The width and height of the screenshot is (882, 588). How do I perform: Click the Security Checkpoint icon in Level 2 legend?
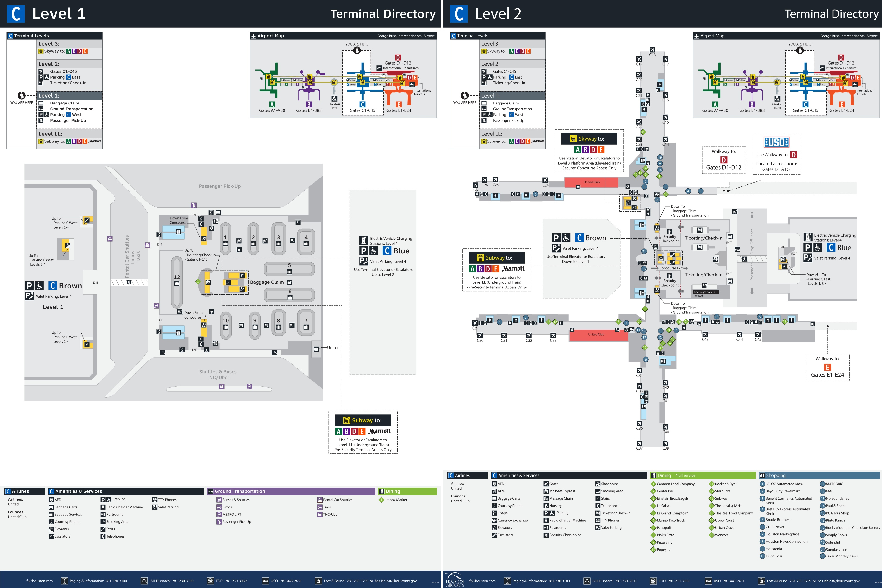(546, 535)
